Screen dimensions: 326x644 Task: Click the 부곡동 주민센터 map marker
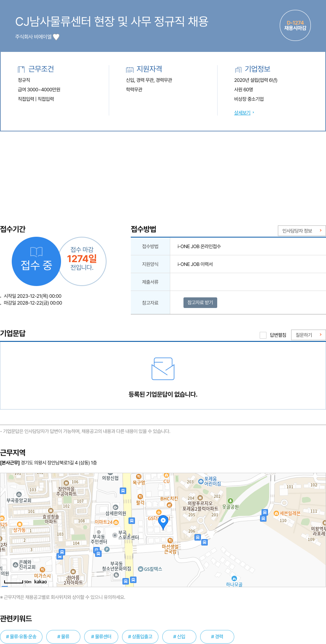tap(99, 533)
